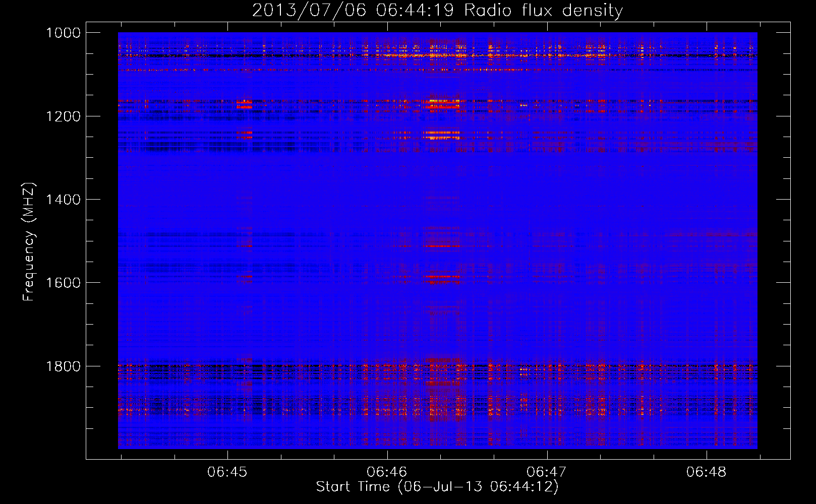Click the "Start Time (06-Jul-13 06:44:12)" x-axis label
816x504 pixels.
point(437,487)
